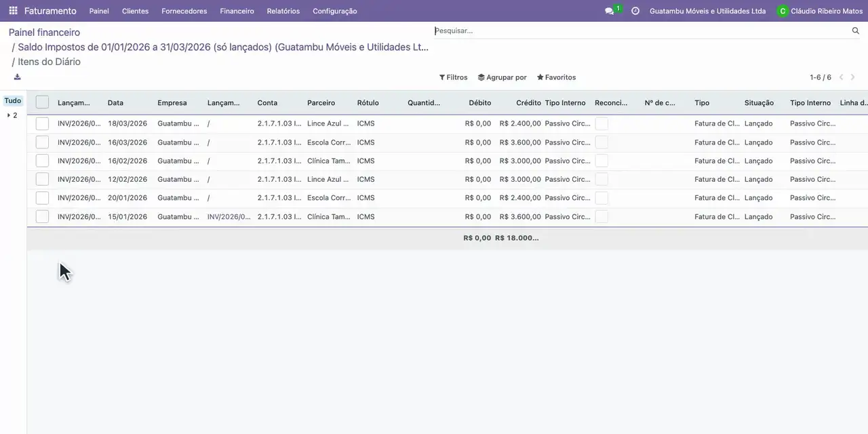Viewport: 868px width, 434px height.
Task: Expand the group 2 tree item
Action: point(12,115)
